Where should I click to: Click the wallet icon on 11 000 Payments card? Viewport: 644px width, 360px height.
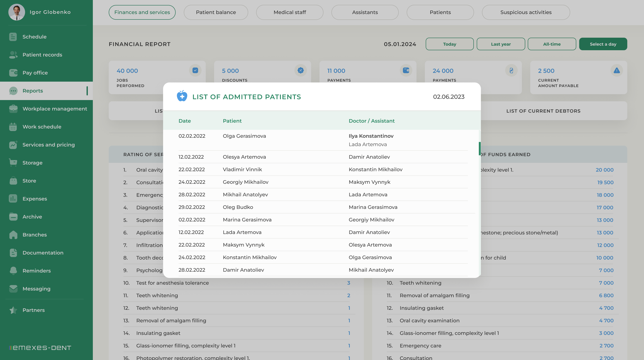406,71
